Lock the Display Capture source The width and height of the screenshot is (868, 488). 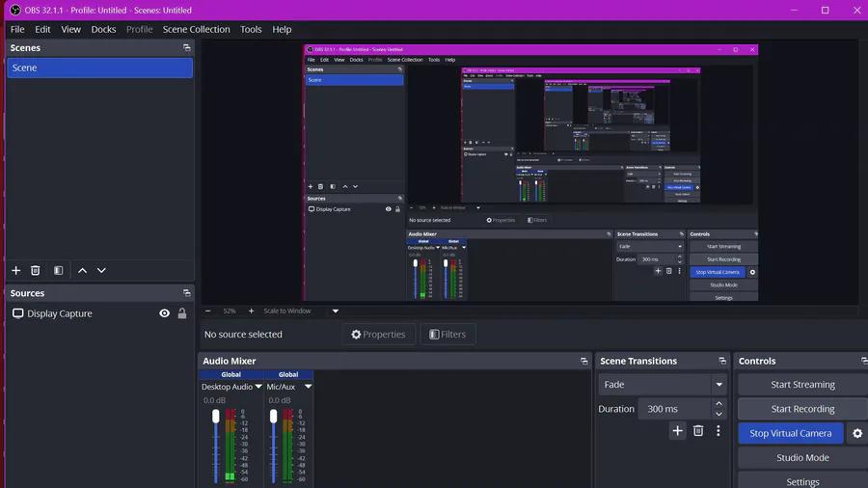[x=182, y=313]
